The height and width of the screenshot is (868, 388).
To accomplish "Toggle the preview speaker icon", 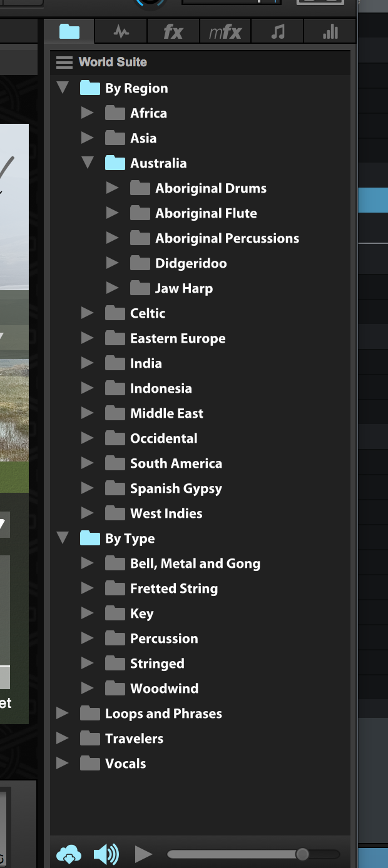I will pyautogui.click(x=106, y=854).
